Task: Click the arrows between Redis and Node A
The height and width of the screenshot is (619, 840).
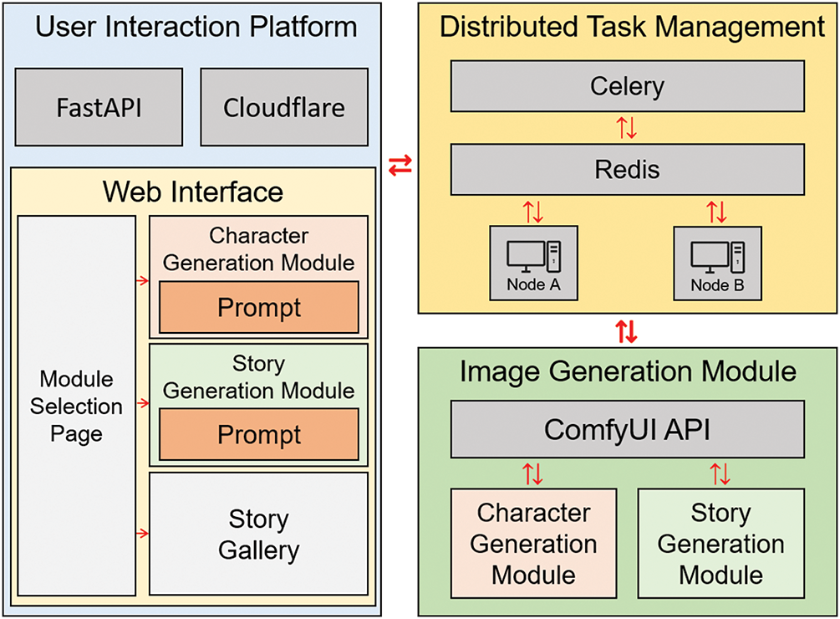Action: click(x=533, y=212)
